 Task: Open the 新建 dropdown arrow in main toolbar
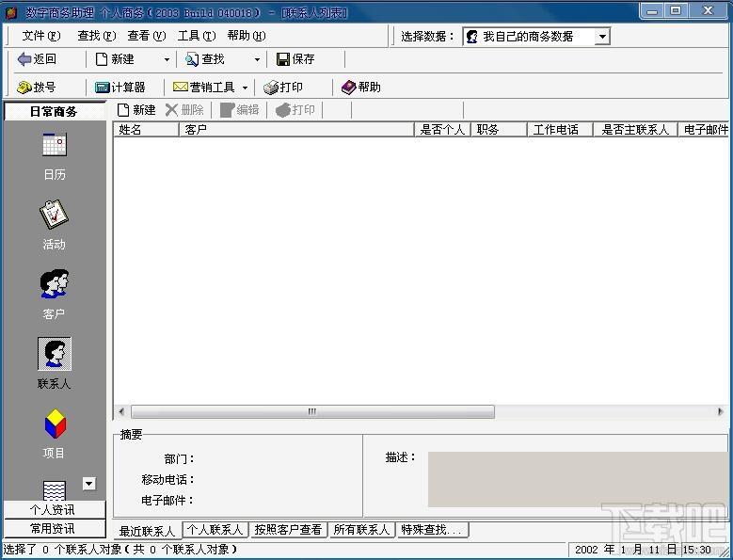pos(167,59)
